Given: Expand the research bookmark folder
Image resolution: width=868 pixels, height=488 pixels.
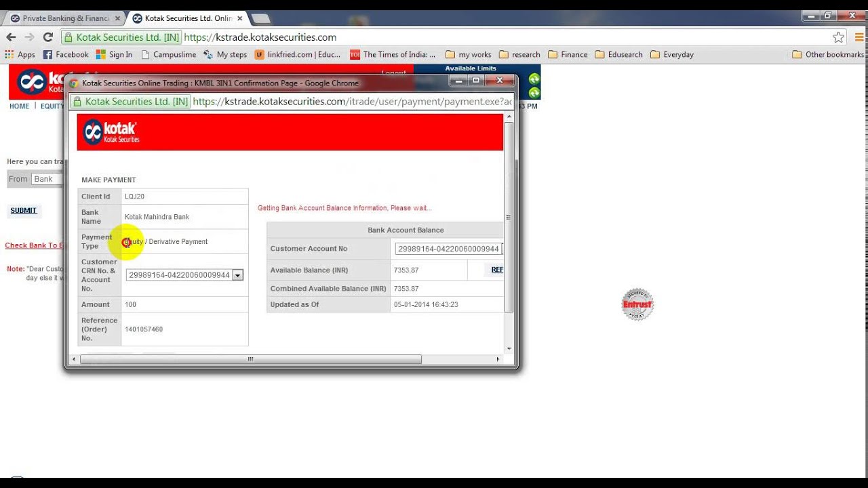Looking at the screenshot, I should [519, 54].
